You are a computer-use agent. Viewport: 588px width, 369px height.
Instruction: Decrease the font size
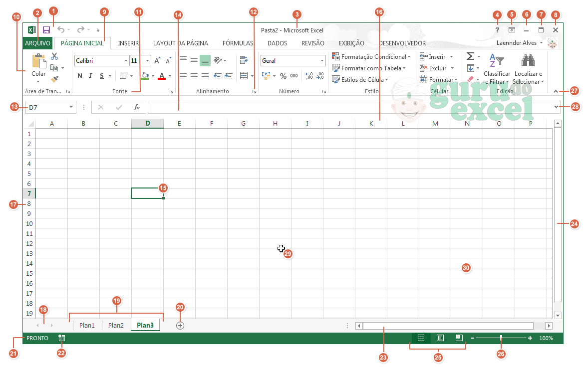[x=168, y=61]
